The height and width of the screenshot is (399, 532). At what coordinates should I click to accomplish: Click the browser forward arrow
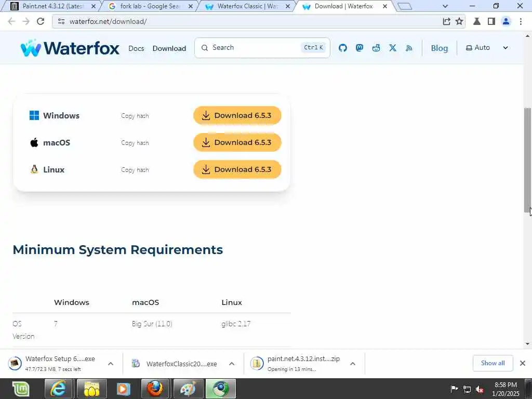click(26, 21)
